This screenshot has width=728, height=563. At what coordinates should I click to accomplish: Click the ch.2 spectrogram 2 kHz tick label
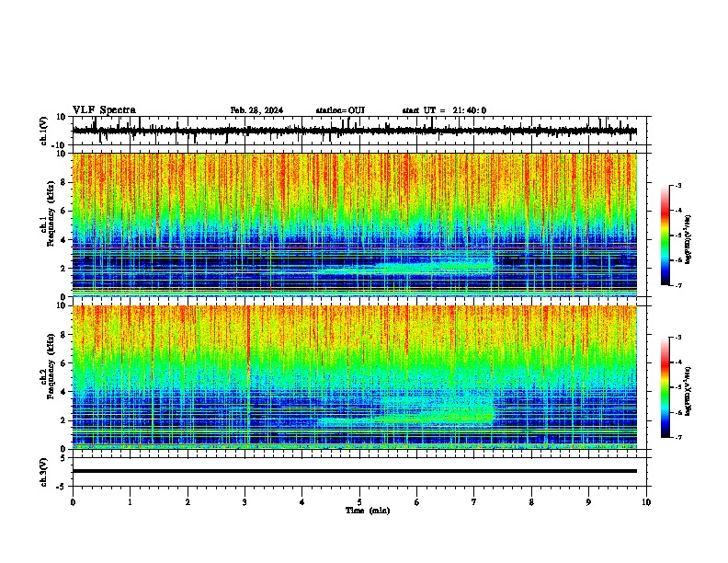tap(63, 420)
